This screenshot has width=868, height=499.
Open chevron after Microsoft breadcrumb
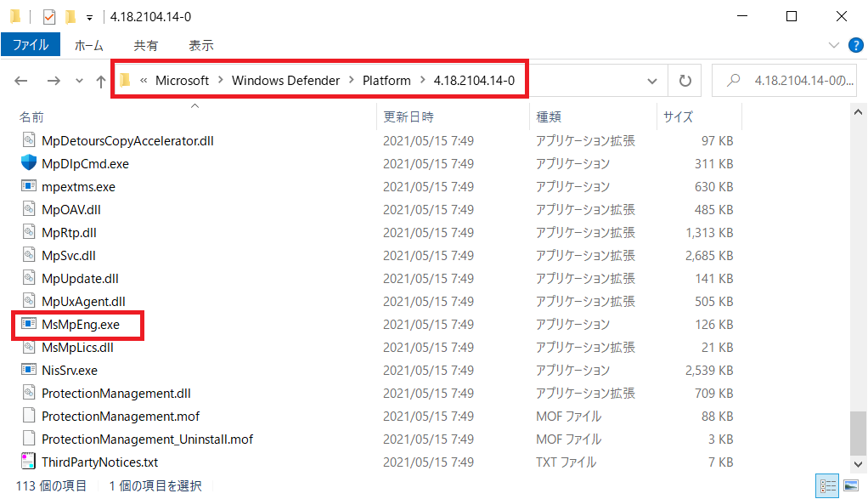pyautogui.click(x=220, y=80)
